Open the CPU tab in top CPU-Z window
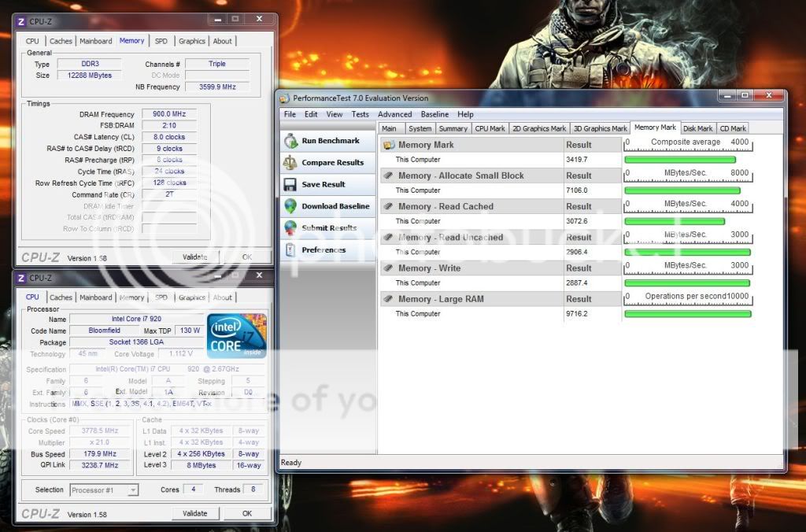The image size is (806, 532). click(x=32, y=41)
